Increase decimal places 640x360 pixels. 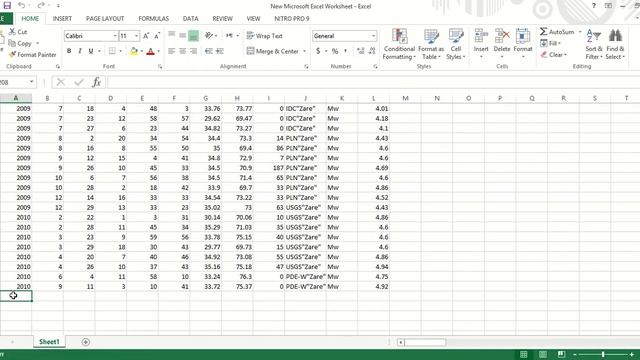click(360, 51)
